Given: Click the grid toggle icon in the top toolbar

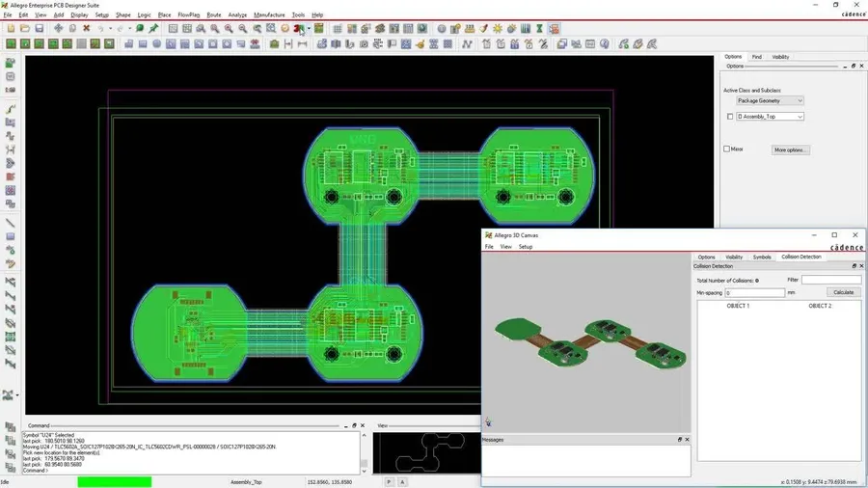Looking at the screenshot, I should click(x=338, y=28).
